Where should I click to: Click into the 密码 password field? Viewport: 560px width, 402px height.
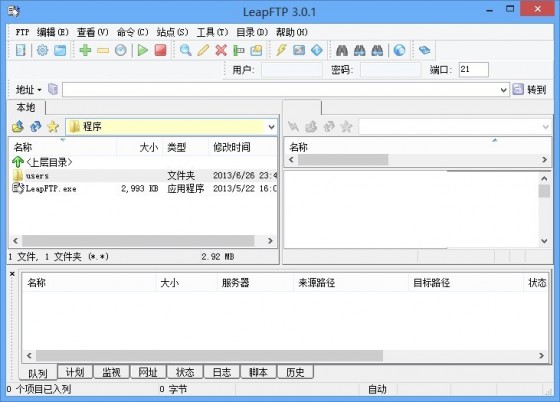[390, 70]
